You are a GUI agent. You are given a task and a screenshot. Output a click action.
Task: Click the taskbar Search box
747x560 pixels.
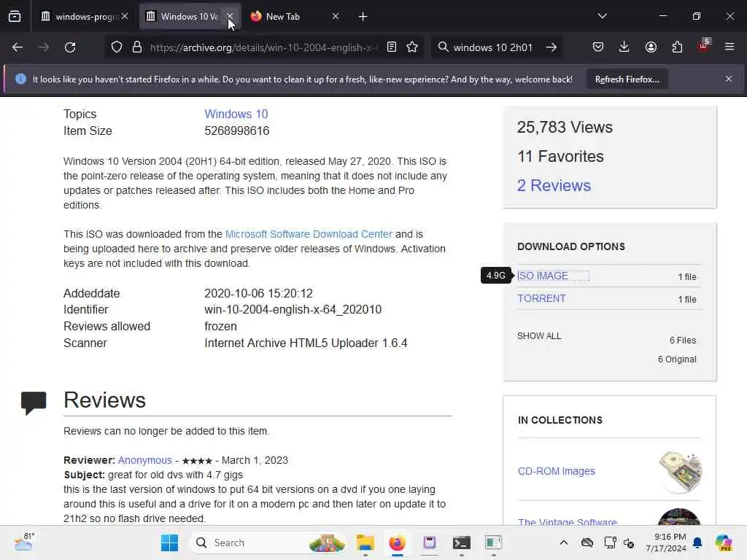click(x=268, y=542)
